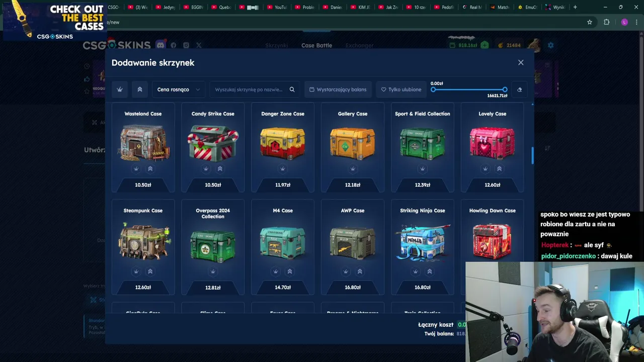The width and height of the screenshot is (644, 362).
Task: Toggle the crown filter in the toolbar
Action: click(120, 89)
